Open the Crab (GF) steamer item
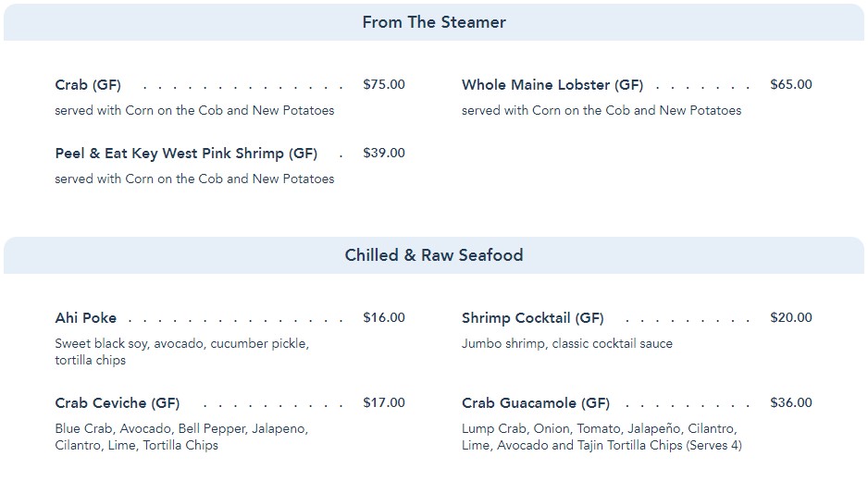This screenshot has height=481, width=868. click(88, 85)
